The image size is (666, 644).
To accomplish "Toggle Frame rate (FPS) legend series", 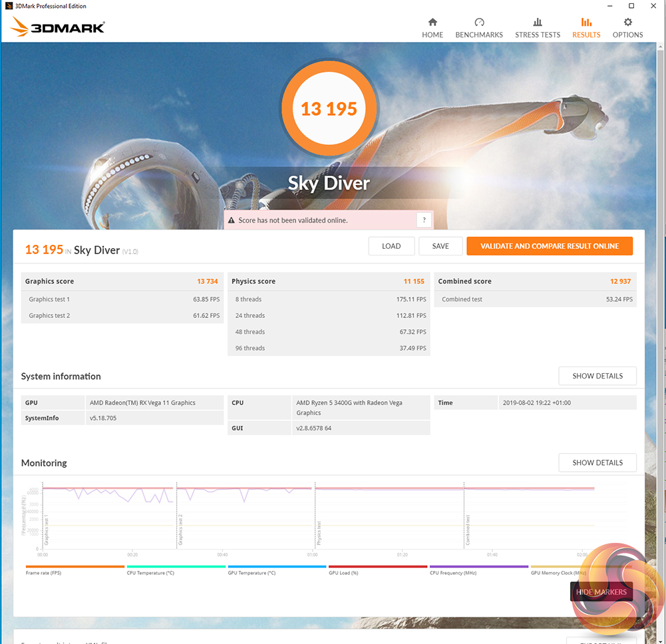I will coord(43,573).
